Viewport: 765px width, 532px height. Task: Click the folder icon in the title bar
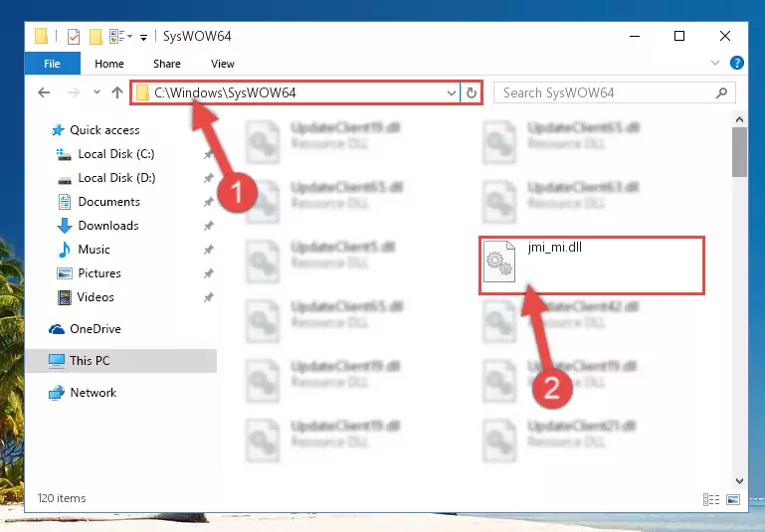tap(41, 36)
